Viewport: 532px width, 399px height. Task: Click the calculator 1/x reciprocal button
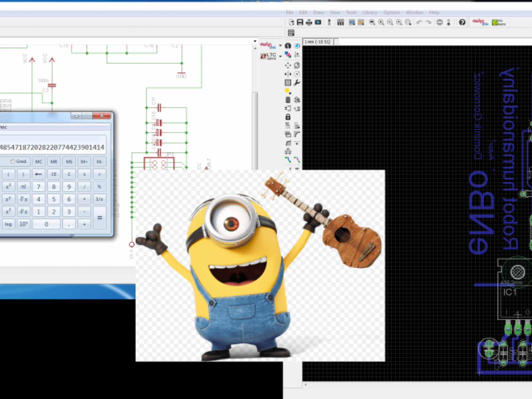99,199
